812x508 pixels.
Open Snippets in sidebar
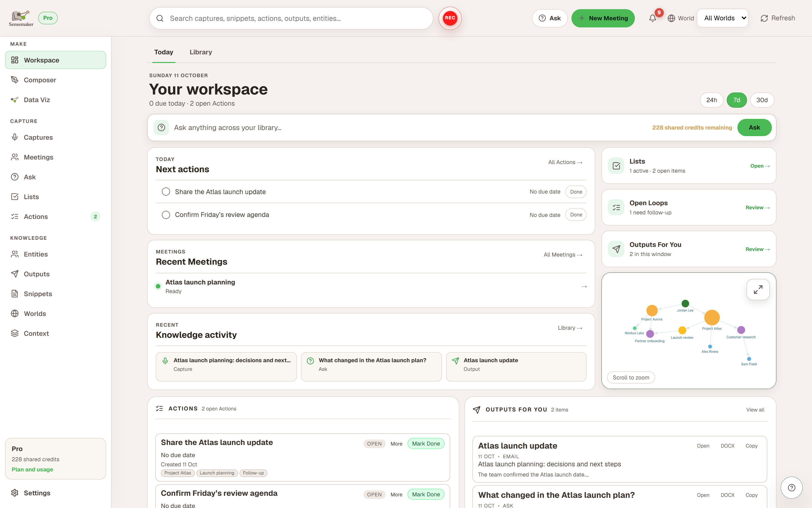[55, 294]
